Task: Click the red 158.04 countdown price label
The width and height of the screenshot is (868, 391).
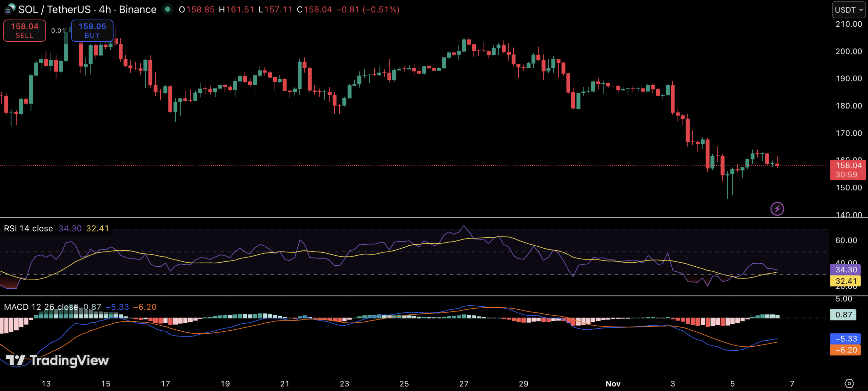Action: [847, 170]
